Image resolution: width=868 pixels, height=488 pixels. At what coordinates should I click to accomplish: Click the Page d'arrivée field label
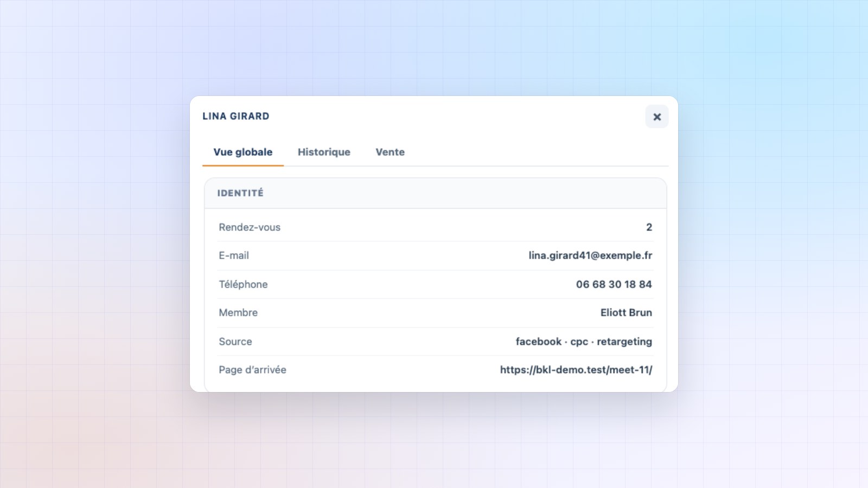[252, 370]
